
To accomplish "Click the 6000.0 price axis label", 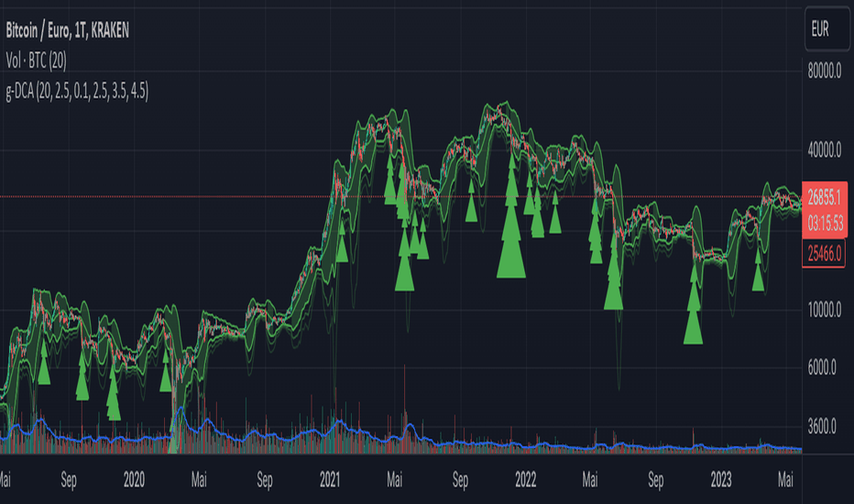I will 822,367.
